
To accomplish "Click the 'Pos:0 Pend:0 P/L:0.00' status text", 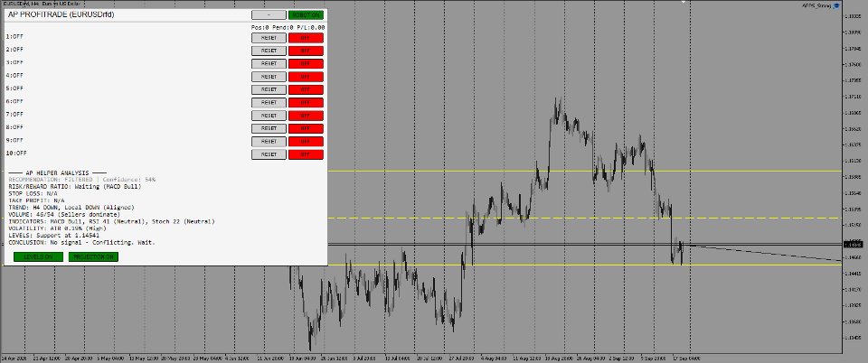I will [288, 27].
